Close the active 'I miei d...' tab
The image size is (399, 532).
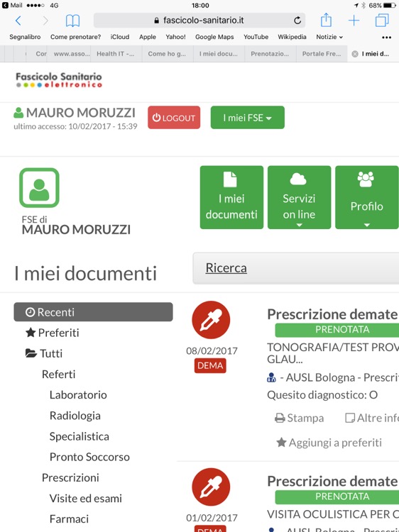(x=355, y=54)
